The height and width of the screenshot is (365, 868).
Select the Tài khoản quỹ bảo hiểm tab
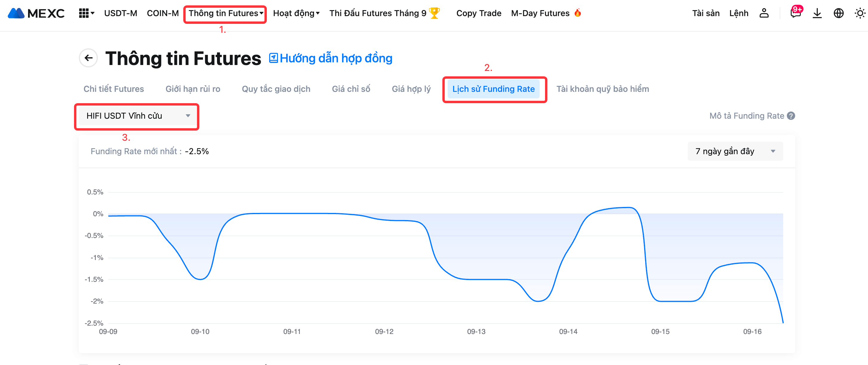tap(602, 89)
